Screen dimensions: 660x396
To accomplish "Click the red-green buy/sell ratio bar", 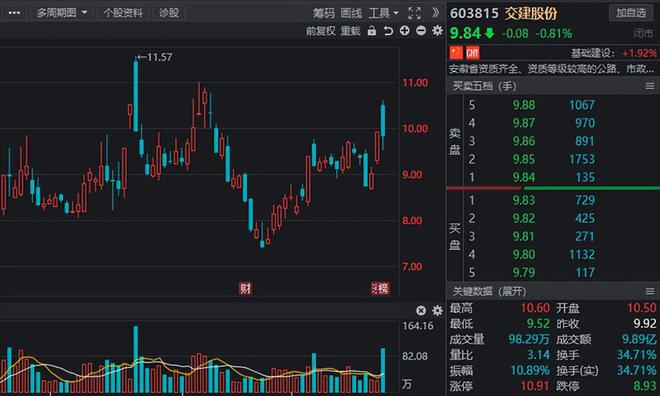I will [x=553, y=188].
